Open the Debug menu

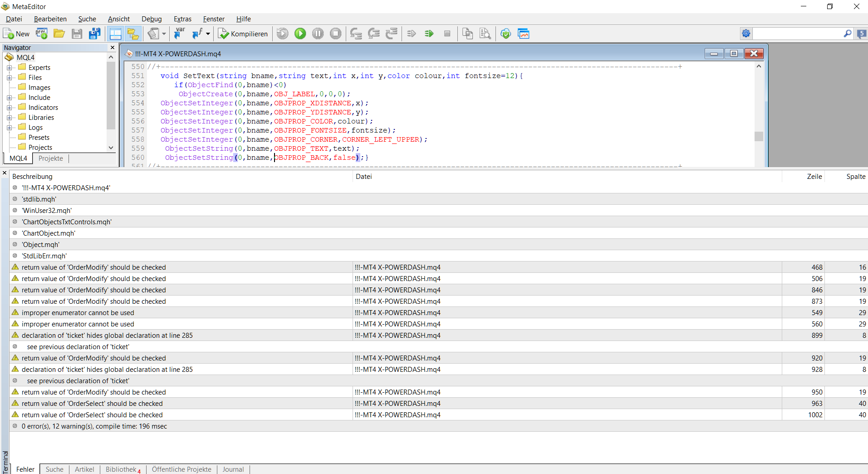151,19
